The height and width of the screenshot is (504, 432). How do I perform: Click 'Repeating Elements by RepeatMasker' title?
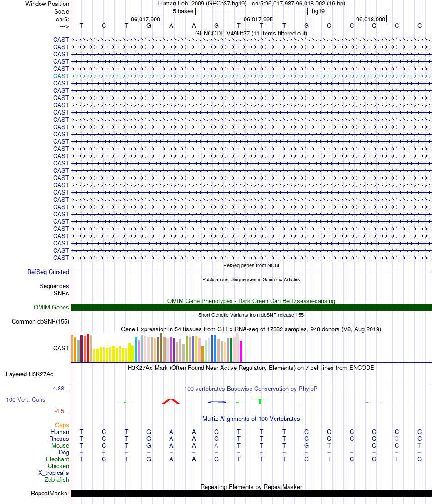(x=251, y=487)
